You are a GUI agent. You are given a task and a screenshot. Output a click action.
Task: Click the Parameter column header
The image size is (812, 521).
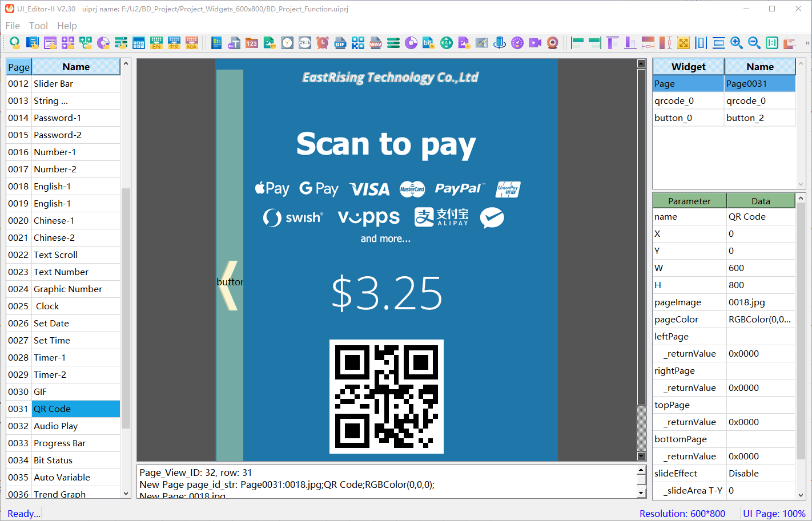(689, 201)
